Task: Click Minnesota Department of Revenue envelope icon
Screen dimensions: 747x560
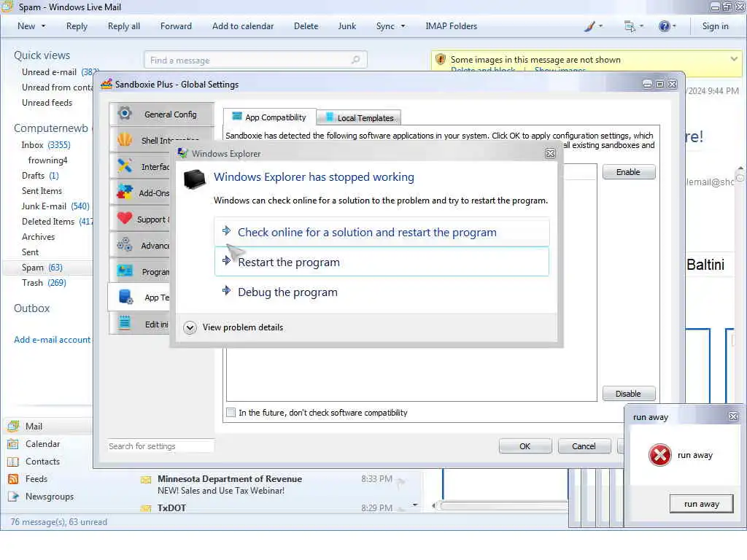Action: click(x=146, y=479)
